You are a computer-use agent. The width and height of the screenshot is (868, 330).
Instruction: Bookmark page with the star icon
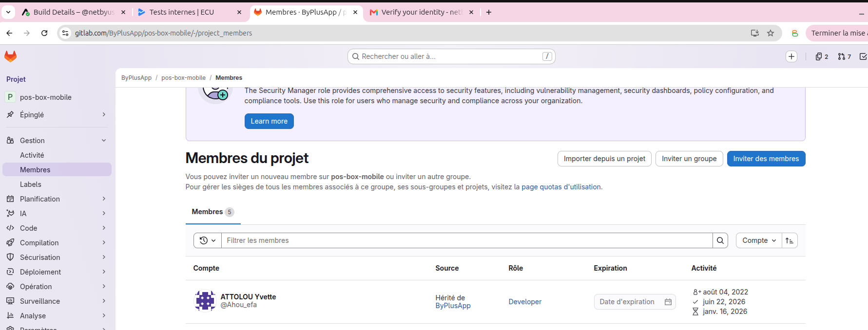(x=771, y=33)
